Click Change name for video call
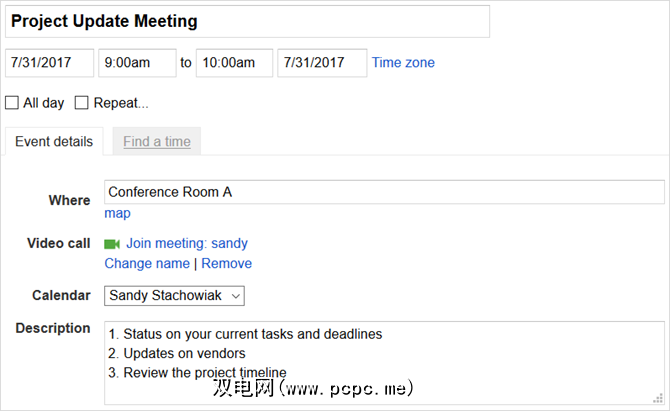Image resolution: width=670 pixels, height=411 pixels. click(147, 264)
